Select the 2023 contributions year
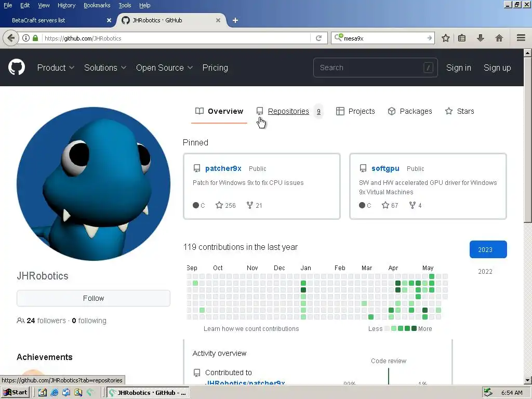This screenshot has width=532, height=399. tap(488, 249)
